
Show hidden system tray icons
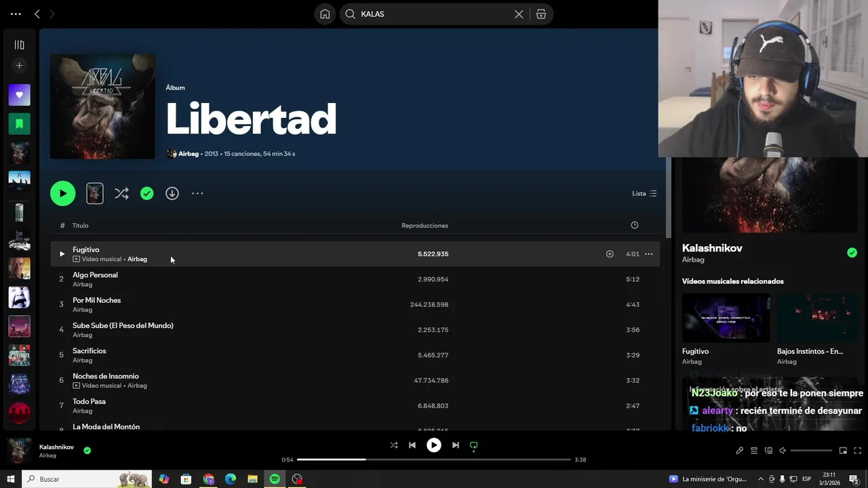tap(761, 479)
